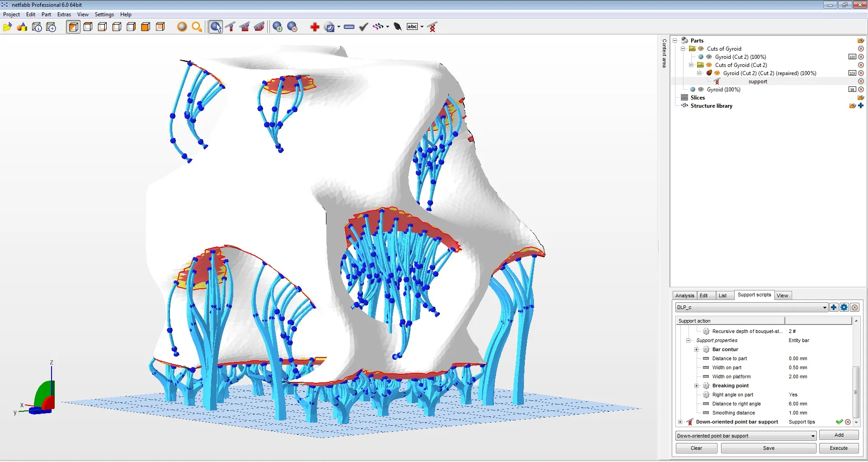
Task: Click the abc text label tool
Action: tap(412, 27)
